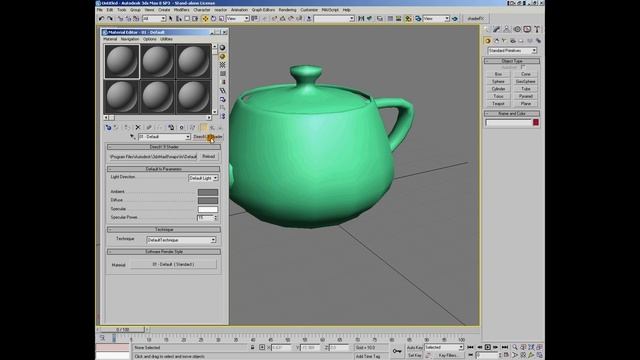This screenshot has height=360, width=640.
Task: Click the Sample UV Tiling icon
Action: 222,73
